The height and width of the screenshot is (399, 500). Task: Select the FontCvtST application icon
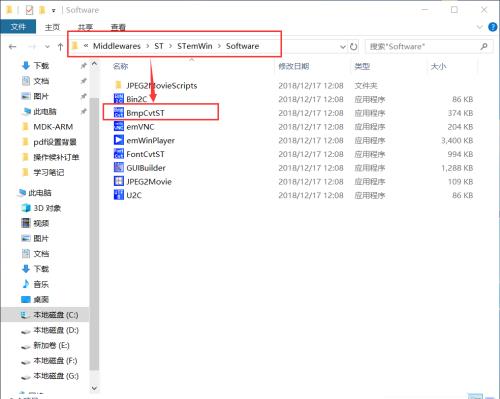point(119,154)
